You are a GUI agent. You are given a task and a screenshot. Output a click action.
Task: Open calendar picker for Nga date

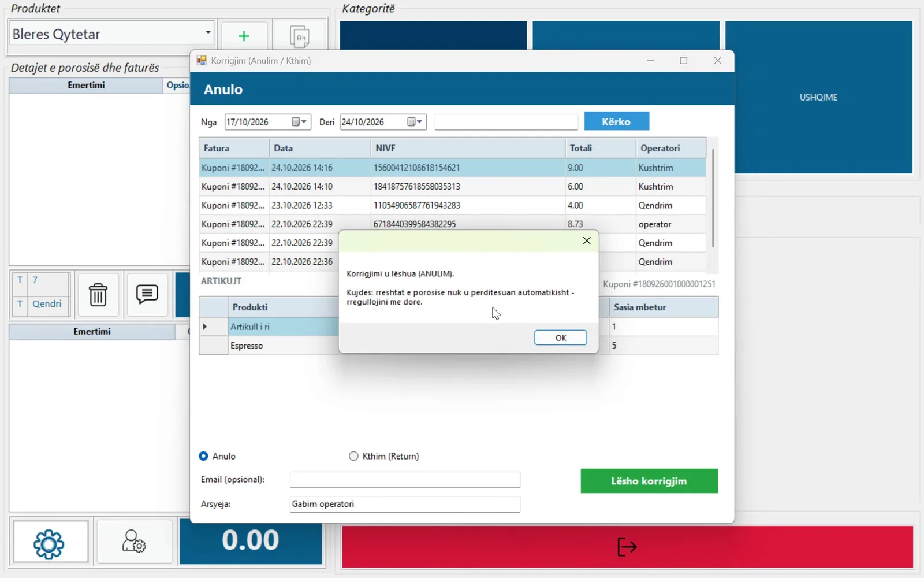(299, 122)
